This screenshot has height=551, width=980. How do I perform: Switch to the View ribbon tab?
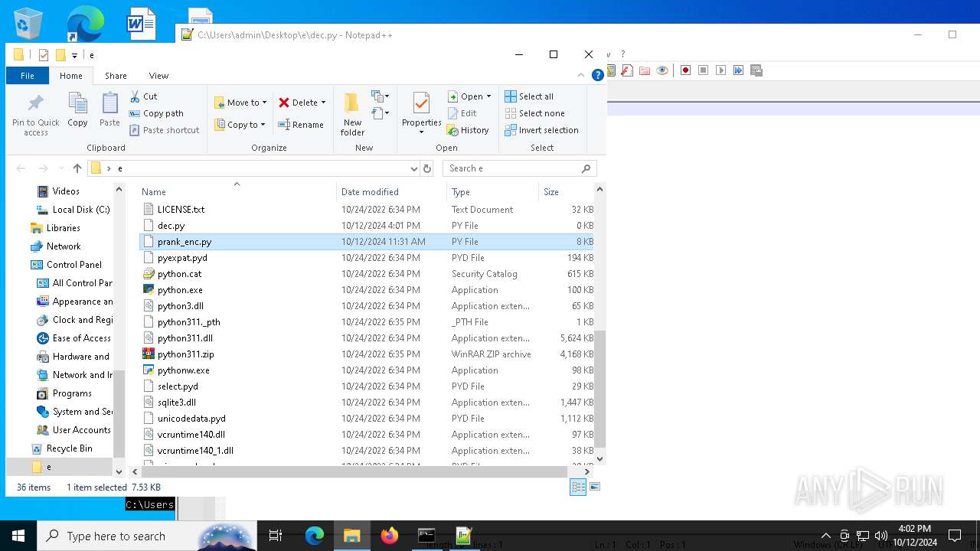pos(158,76)
